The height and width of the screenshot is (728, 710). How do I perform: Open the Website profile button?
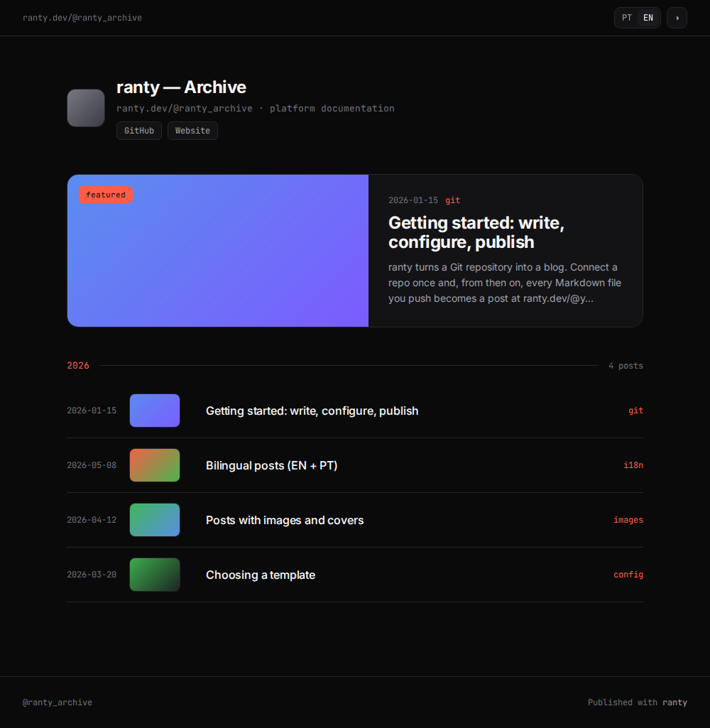192,131
